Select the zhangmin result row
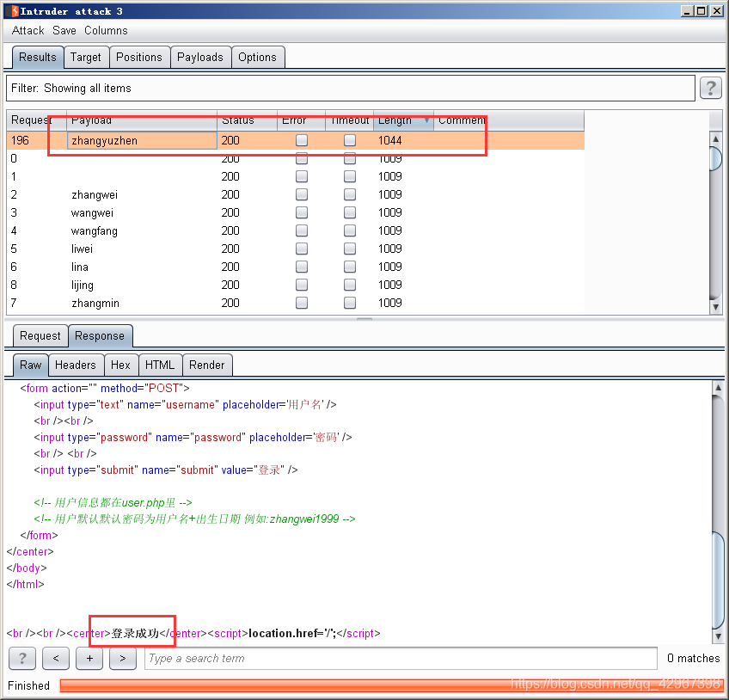This screenshot has width=729, height=700. coord(295,303)
